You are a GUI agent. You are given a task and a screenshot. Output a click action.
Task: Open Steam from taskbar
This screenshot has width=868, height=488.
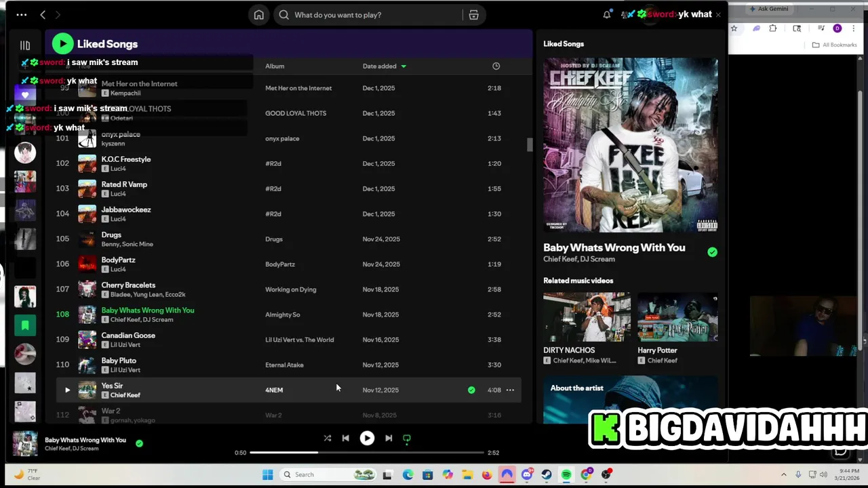(x=546, y=474)
